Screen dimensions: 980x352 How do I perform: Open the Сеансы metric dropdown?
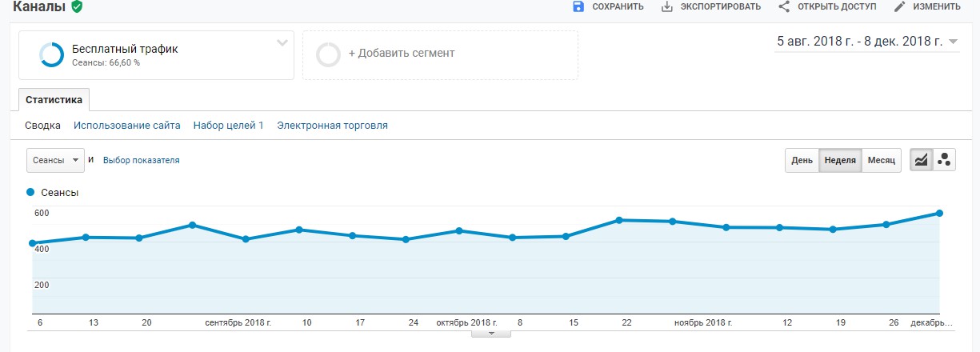55,160
